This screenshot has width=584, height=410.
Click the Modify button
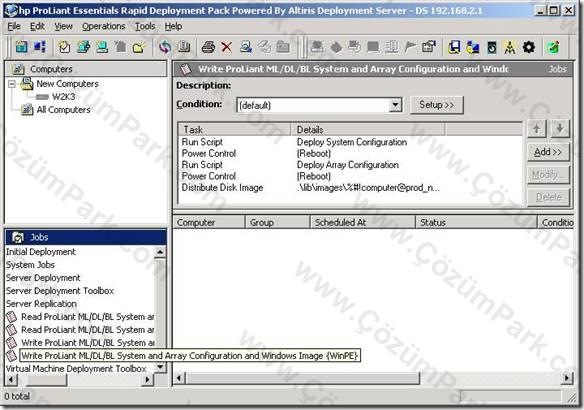548,175
